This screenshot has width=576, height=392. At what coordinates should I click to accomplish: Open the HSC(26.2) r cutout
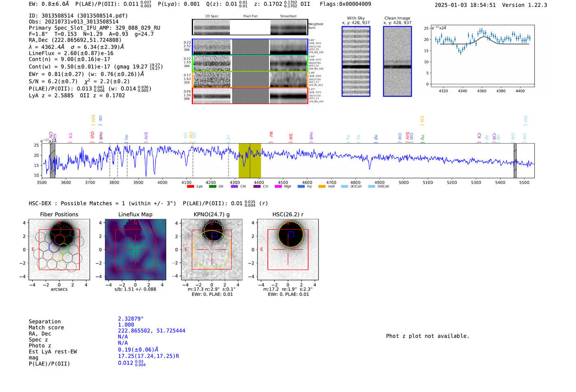pos(288,249)
